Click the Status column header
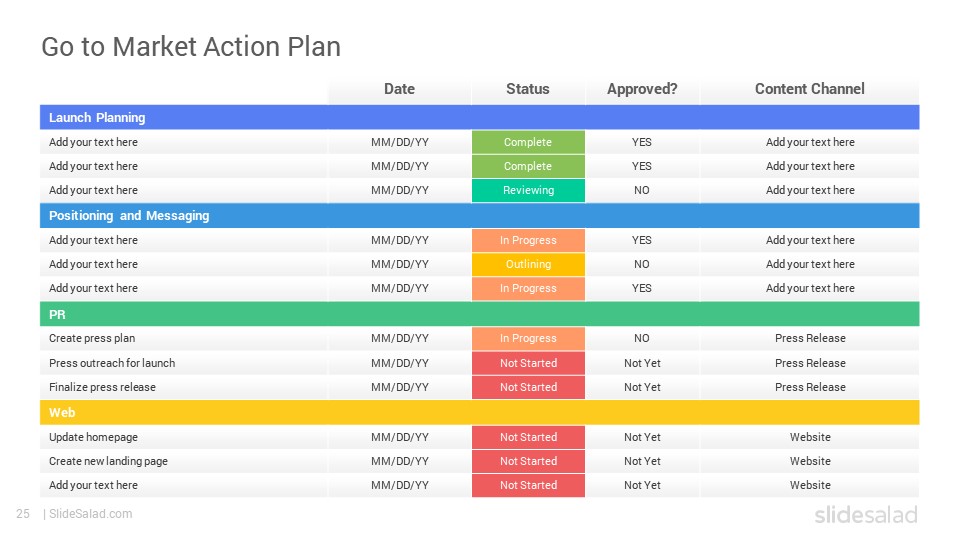The width and height of the screenshot is (960, 540). click(x=528, y=89)
